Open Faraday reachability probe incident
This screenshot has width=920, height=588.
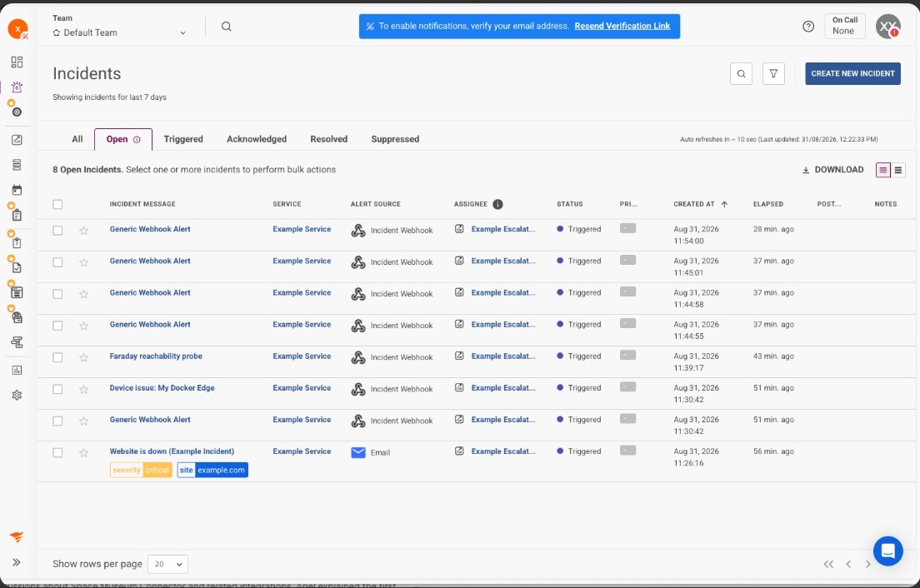pyautogui.click(x=156, y=356)
